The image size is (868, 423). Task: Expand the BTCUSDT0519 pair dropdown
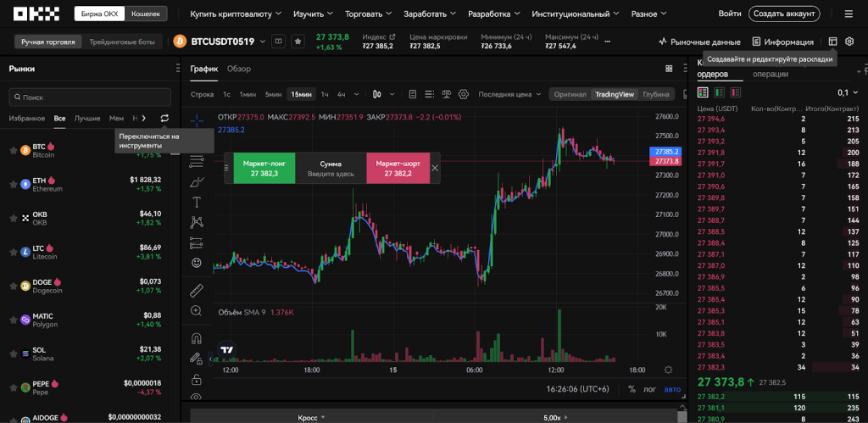tap(263, 42)
